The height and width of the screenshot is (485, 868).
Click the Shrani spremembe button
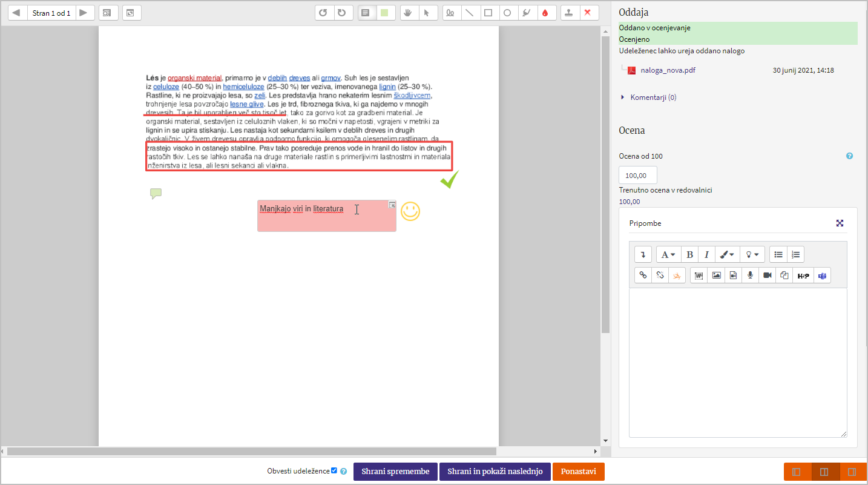pos(395,472)
